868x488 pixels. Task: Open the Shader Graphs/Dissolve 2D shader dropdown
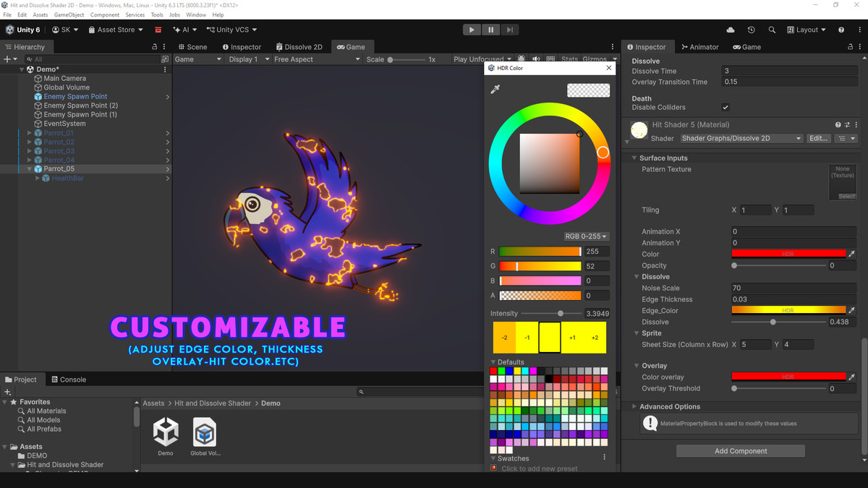(x=741, y=138)
